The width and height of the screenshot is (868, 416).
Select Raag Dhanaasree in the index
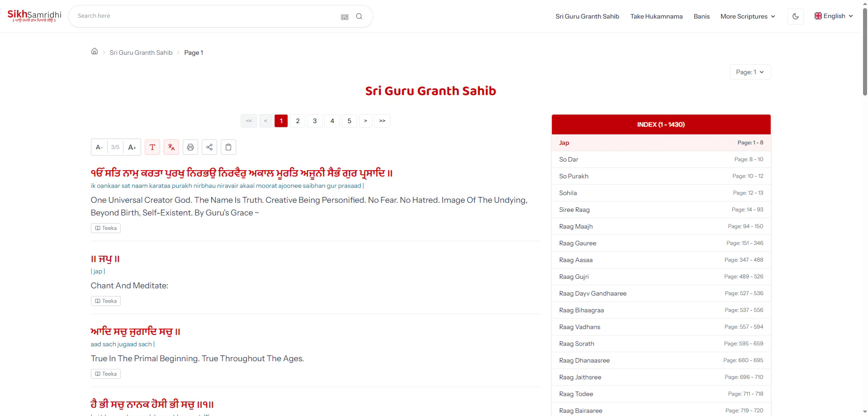point(661,360)
